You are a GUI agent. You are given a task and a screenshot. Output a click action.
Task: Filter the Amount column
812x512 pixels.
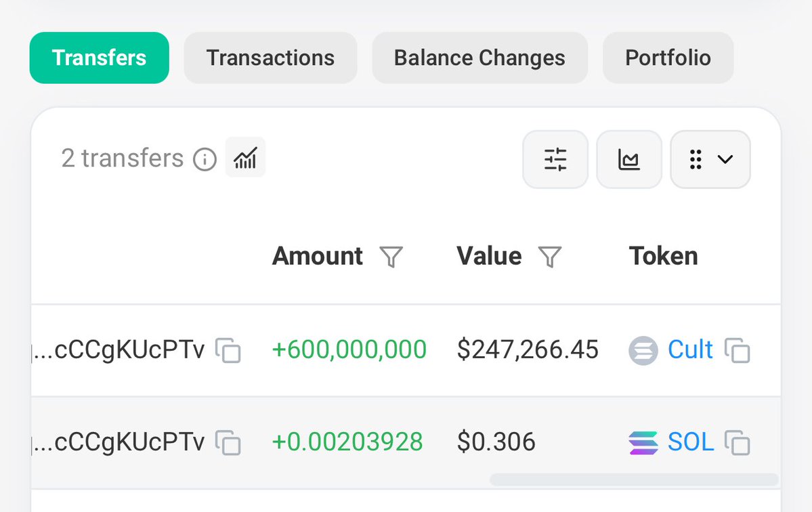(391, 257)
